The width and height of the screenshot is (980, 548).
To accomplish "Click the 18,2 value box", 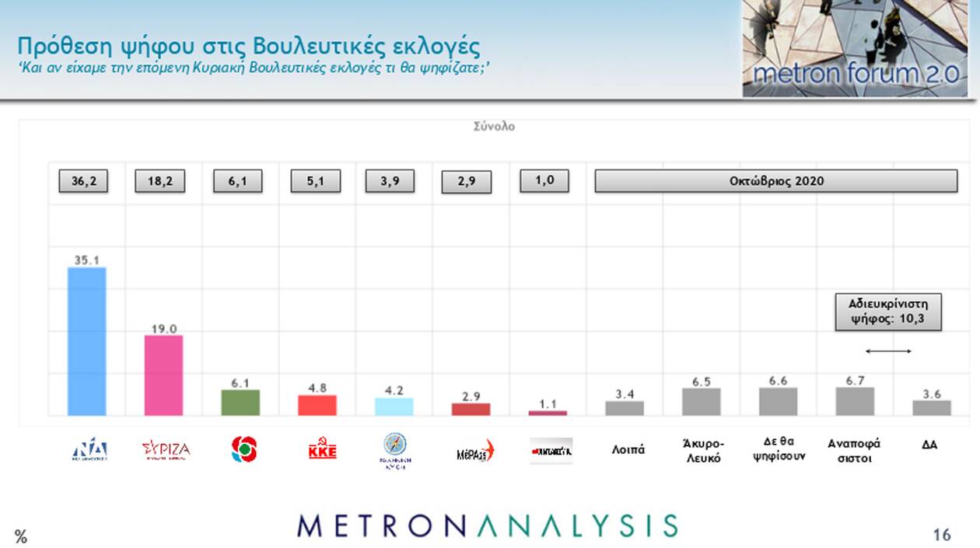I will tap(160, 181).
